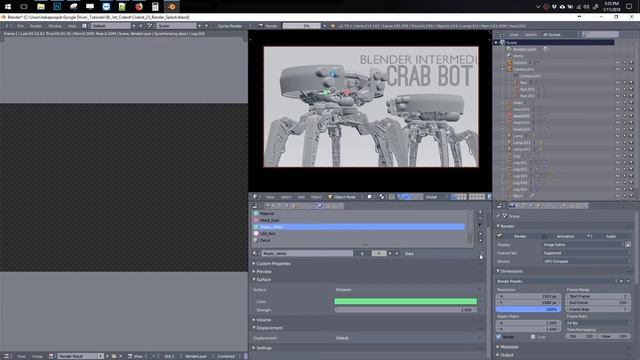Open the 3D viewport editor type icon
Image resolution: width=640 pixels, height=360 pixels.
click(x=255, y=197)
